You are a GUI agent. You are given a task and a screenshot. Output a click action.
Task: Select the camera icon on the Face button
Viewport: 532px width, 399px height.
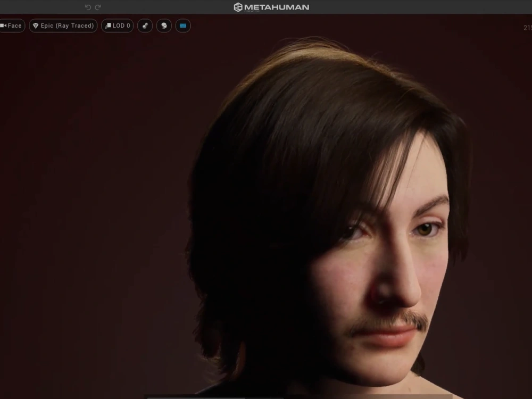pyautogui.click(x=4, y=26)
